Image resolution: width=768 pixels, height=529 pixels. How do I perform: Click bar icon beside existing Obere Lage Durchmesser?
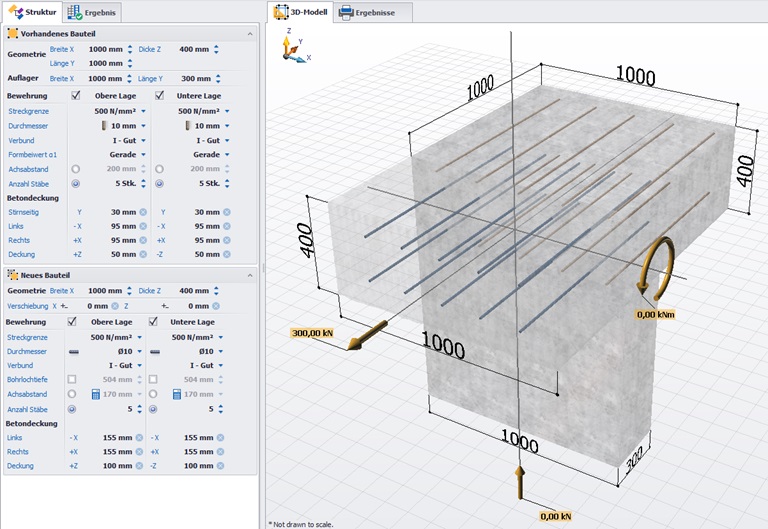point(104,126)
